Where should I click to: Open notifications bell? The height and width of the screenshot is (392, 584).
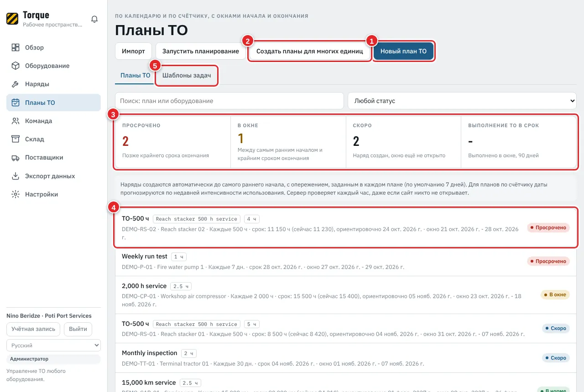pos(94,19)
